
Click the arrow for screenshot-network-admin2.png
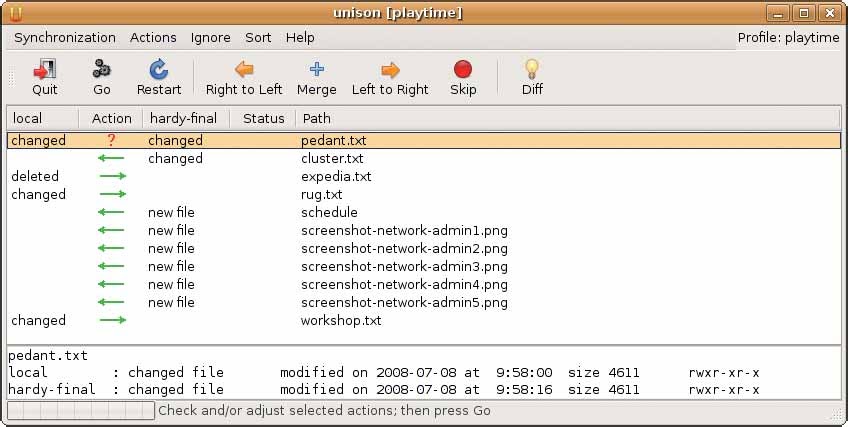(111, 248)
